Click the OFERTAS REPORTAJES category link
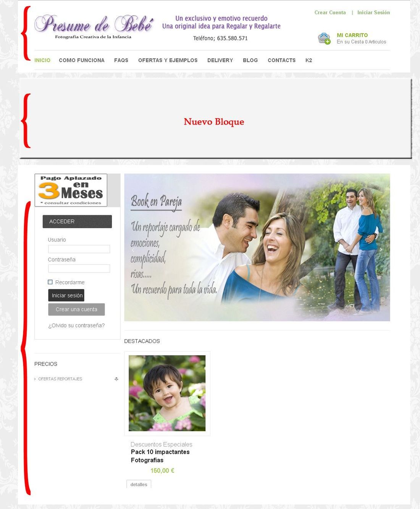The height and width of the screenshot is (509, 420). click(x=60, y=379)
